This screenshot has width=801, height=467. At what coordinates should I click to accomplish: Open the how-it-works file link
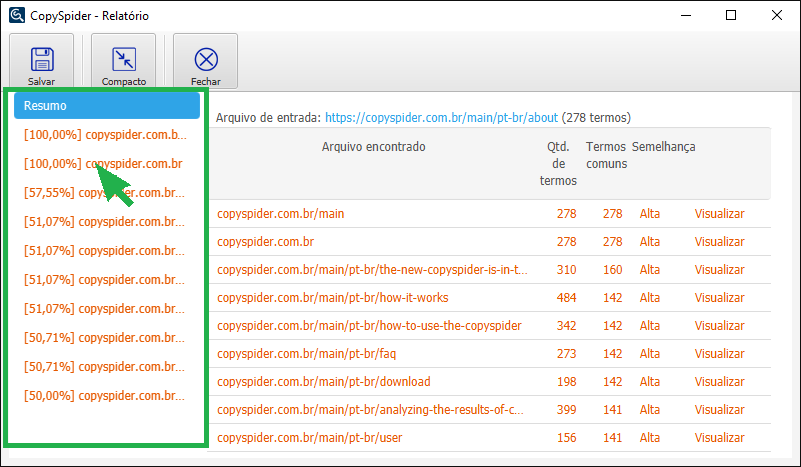[x=333, y=298]
